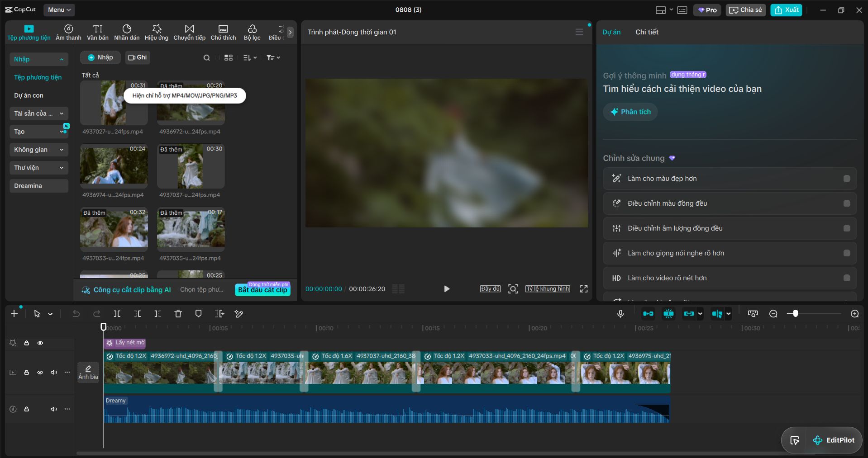Toggle visibility eye of main video track
The image size is (868, 458).
click(40, 373)
